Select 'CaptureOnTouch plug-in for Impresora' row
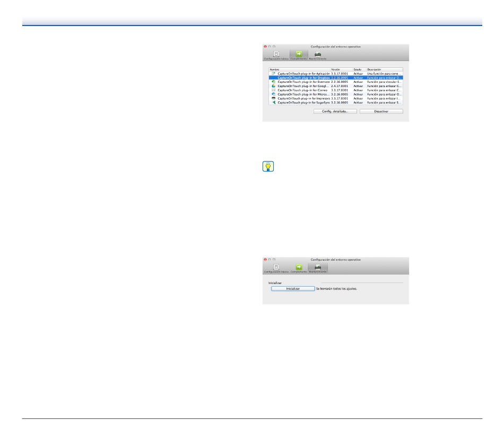The height and width of the screenshot is (428, 504). point(336,98)
